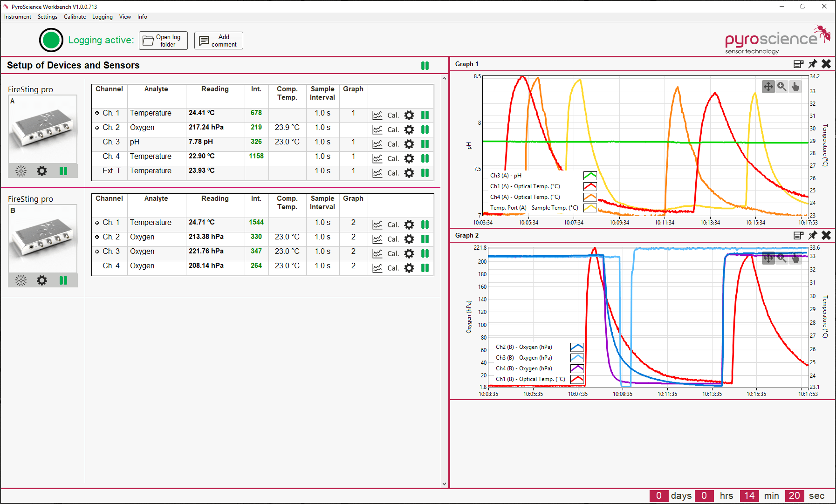Calibrate Device B Ch. 3 Oxygen
The width and height of the screenshot is (836, 504).
coord(393,254)
